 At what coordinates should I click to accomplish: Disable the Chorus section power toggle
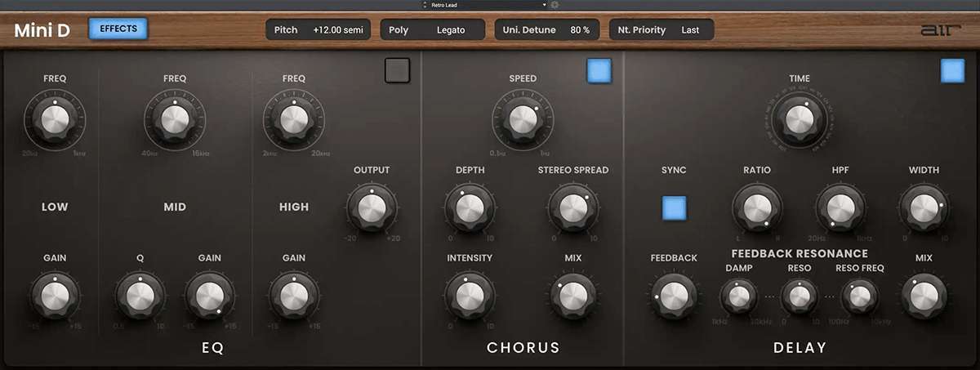599,71
